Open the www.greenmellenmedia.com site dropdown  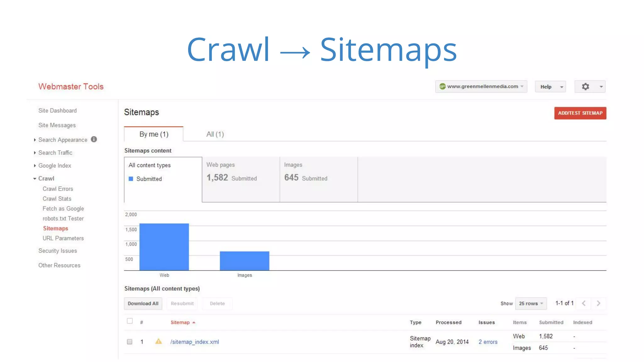(x=481, y=86)
